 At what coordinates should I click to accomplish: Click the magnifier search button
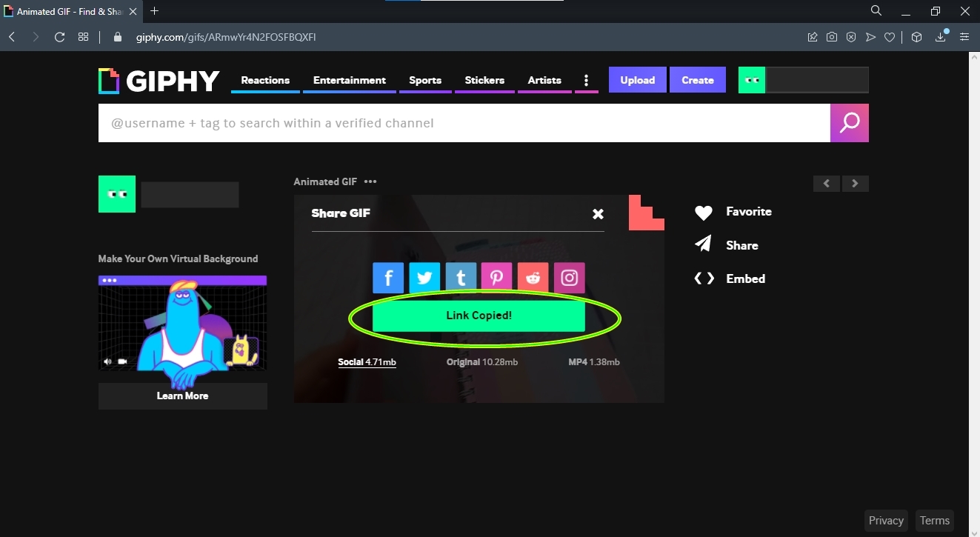(x=850, y=123)
